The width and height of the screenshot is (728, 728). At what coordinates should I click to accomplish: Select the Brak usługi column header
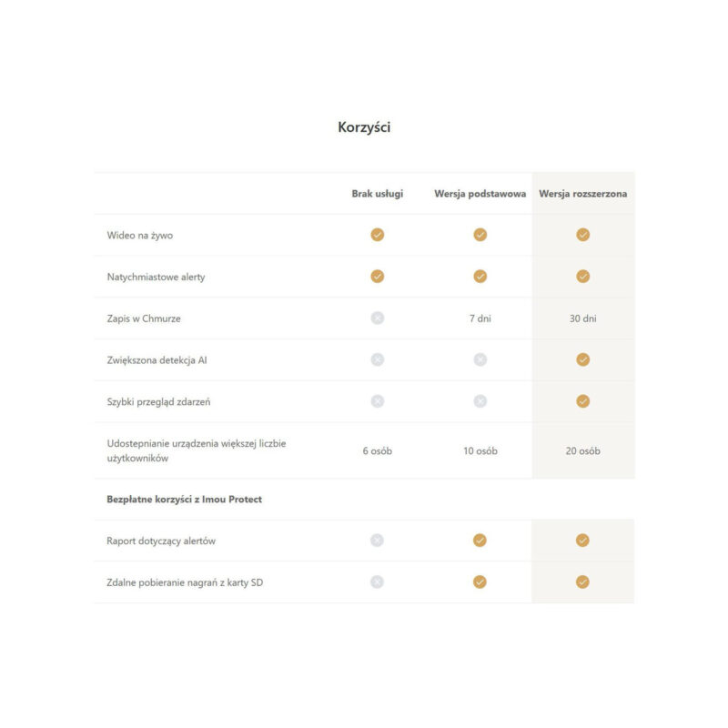(x=377, y=194)
